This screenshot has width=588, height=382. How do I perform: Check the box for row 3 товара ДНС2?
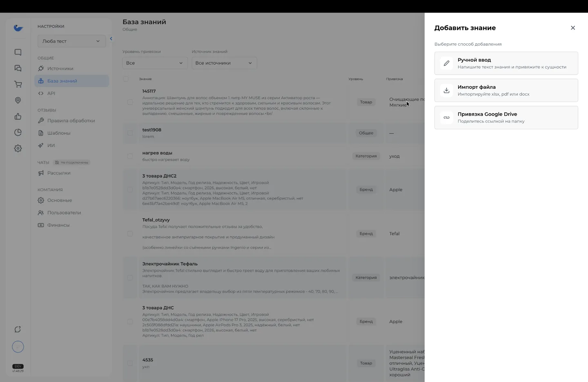(130, 190)
